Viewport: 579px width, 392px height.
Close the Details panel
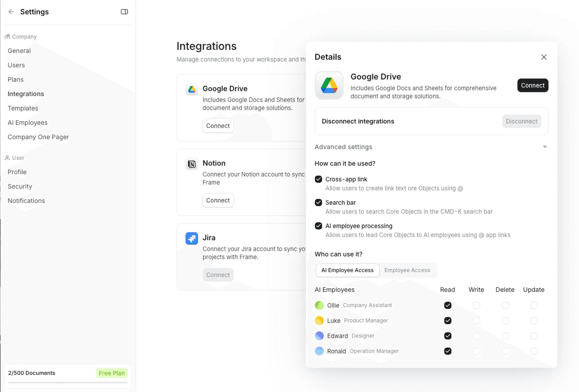click(x=544, y=57)
